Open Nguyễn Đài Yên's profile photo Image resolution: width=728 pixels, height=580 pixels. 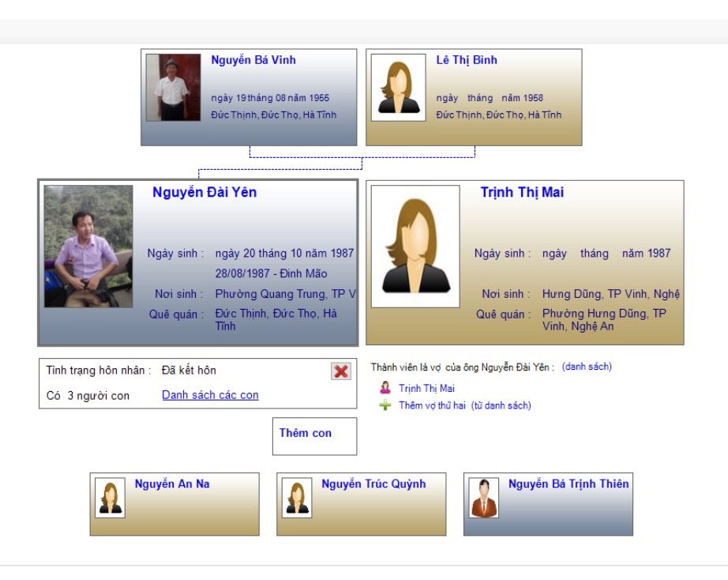point(88,247)
